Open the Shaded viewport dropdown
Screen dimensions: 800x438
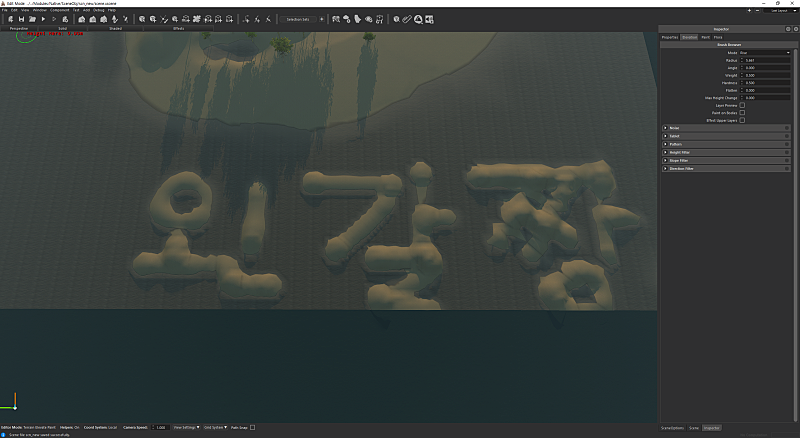click(116, 29)
